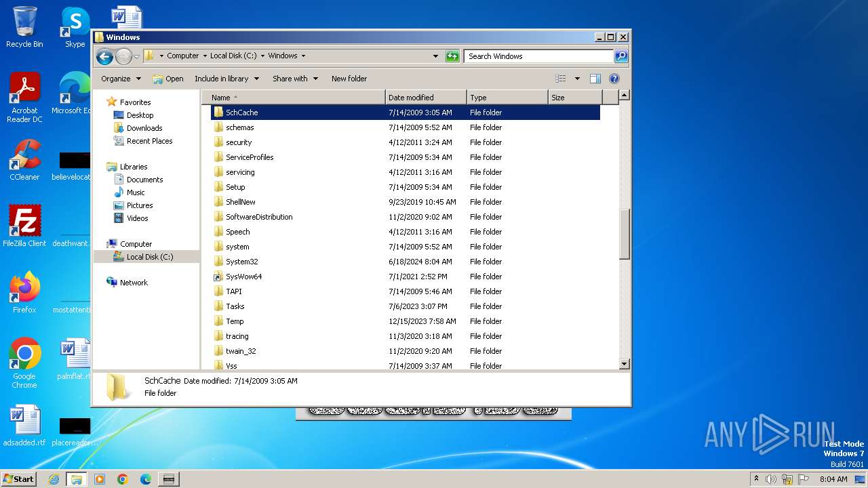Select the Temp folder
The image size is (868, 488).
pyautogui.click(x=406, y=321)
